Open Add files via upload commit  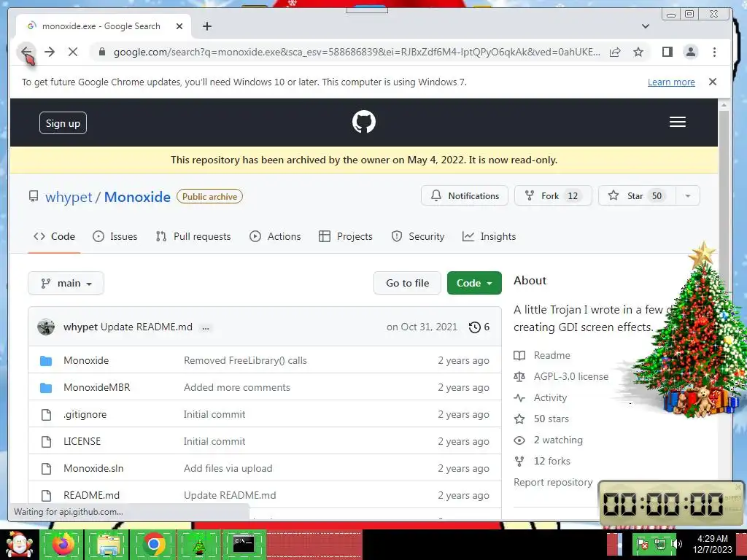228,468
